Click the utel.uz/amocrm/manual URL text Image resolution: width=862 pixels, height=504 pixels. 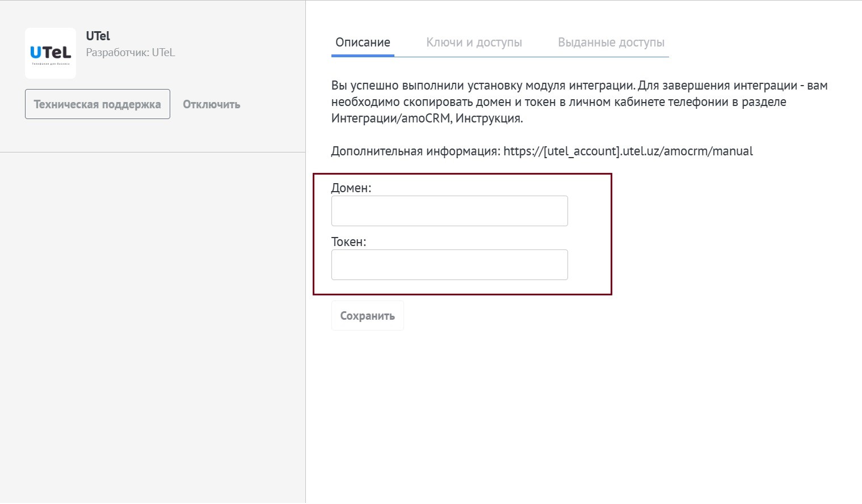click(x=628, y=151)
